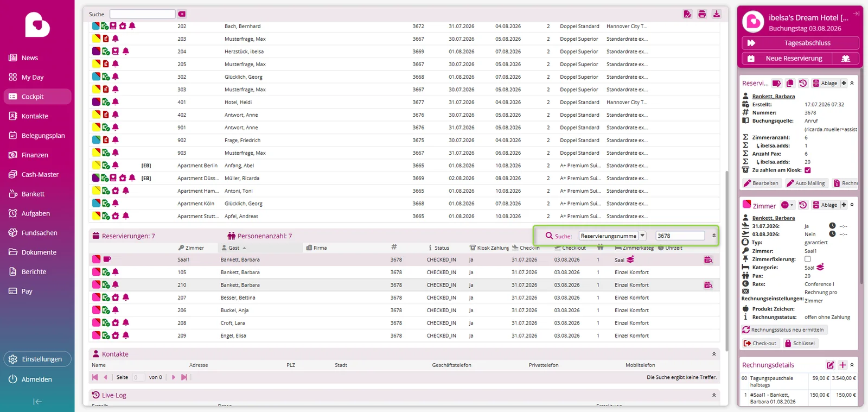
Task: Clear the top Suche field with X icon
Action: [x=182, y=14]
